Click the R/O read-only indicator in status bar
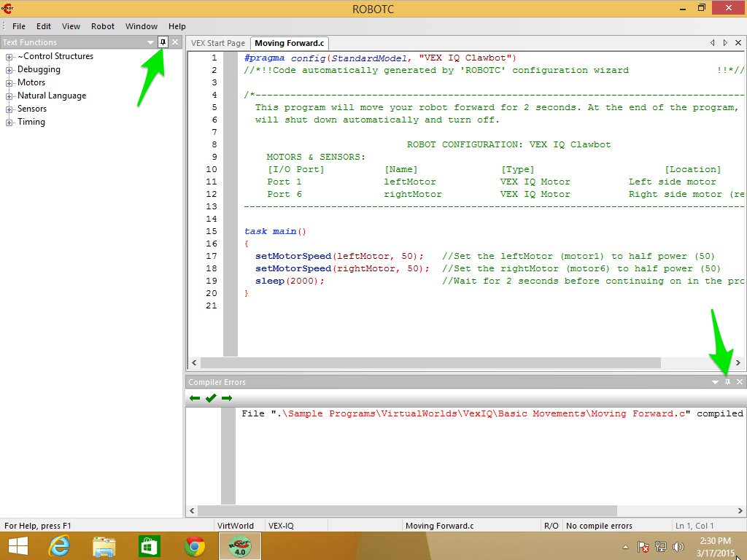 tap(551, 525)
